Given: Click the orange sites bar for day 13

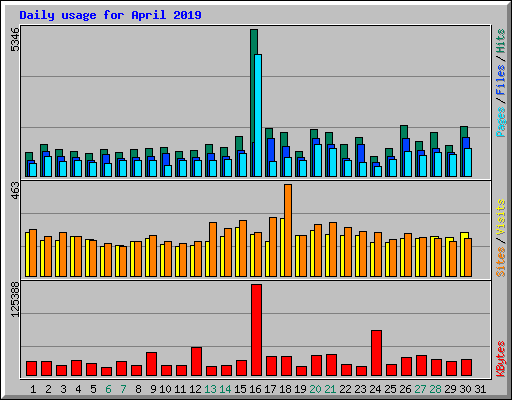Looking at the screenshot, I should click(213, 249).
